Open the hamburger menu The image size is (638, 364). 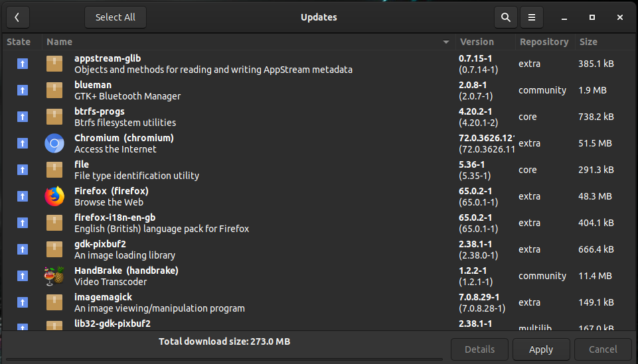(531, 17)
